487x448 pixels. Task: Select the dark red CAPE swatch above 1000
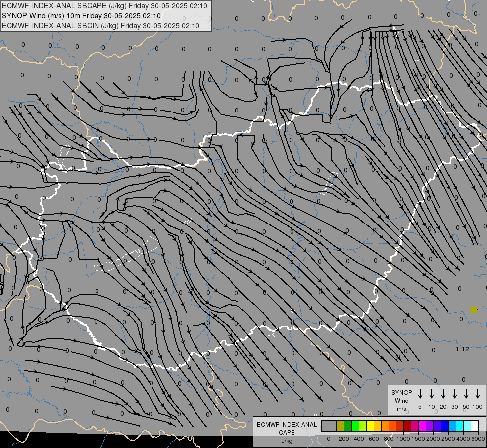(x=408, y=426)
